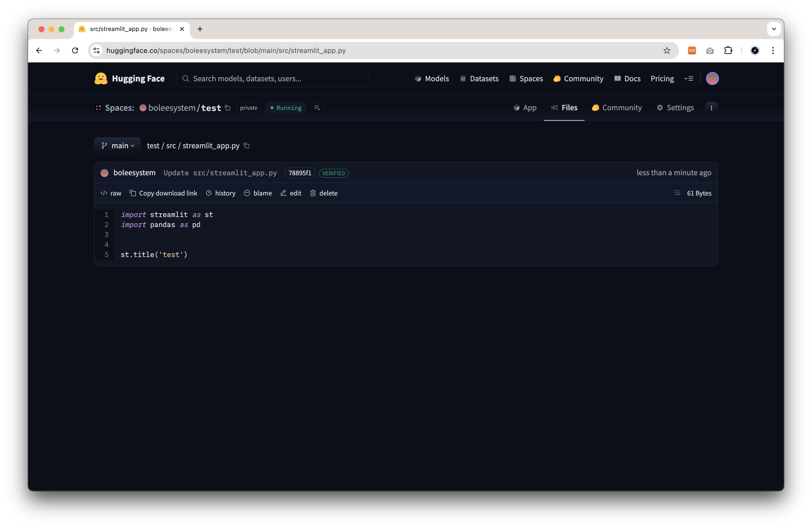Click the word wrap icon beside 61 Bytes
Viewport: 812px width, 528px height.
click(677, 193)
